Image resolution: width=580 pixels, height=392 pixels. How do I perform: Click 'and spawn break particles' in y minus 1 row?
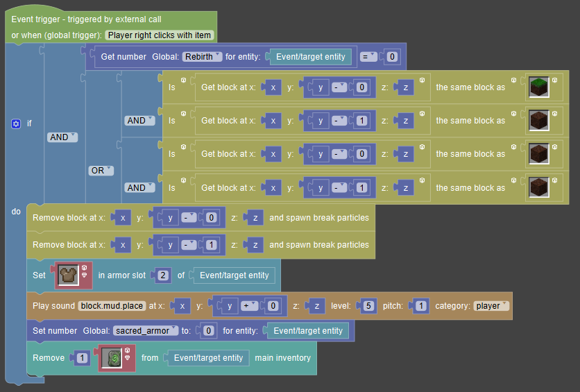[319, 244]
